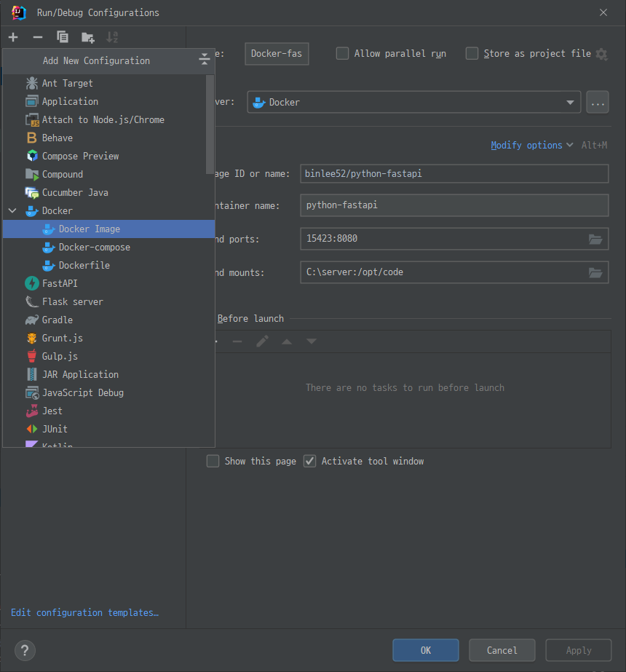Select Ant Target configuration type
Image resolution: width=626 pixels, height=672 pixels.
coord(109,83)
